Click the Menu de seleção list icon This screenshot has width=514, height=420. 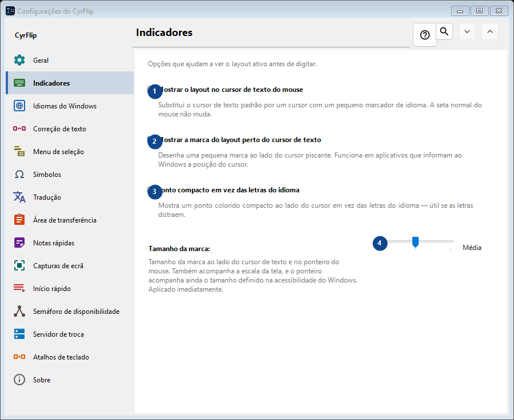[x=19, y=151]
